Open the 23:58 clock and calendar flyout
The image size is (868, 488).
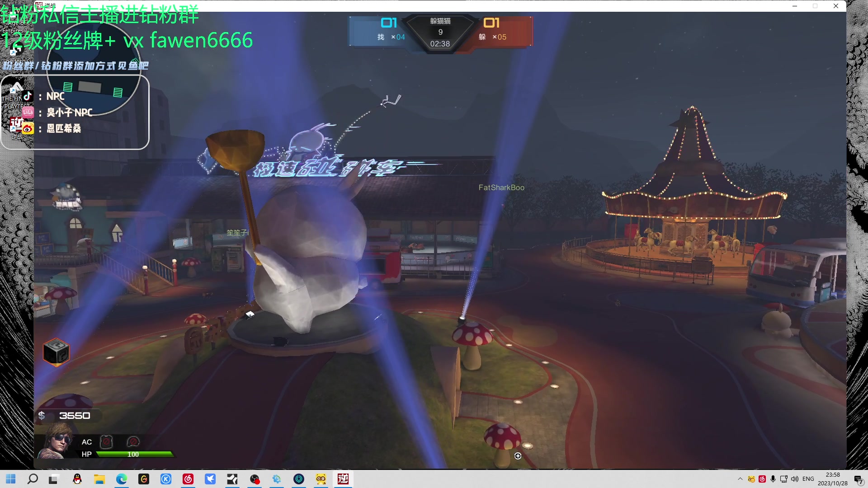(x=832, y=479)
